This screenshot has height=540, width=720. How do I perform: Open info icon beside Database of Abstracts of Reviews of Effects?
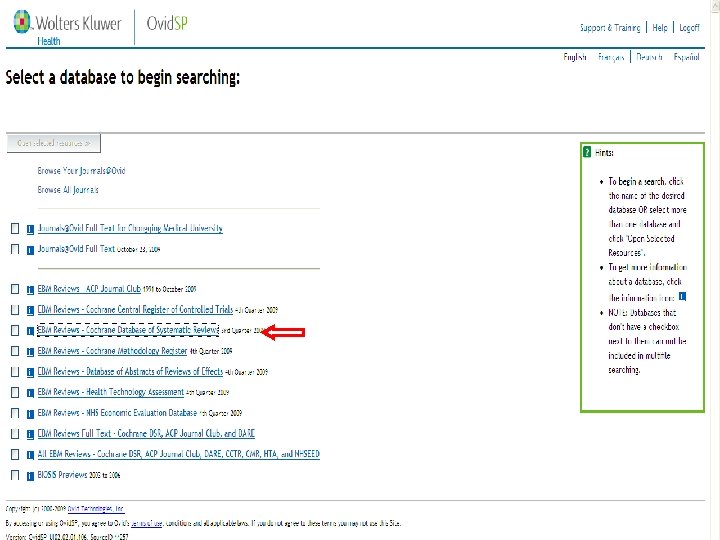click(x=30, y=372)
